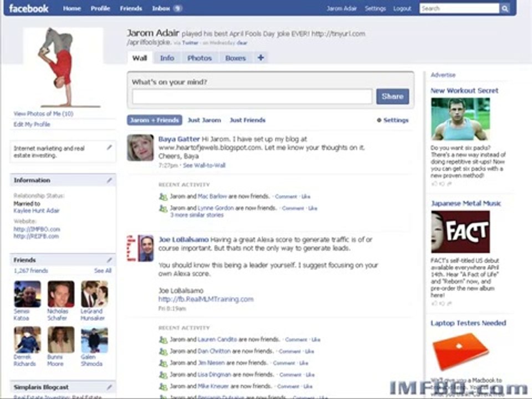The image size is (532, 399).
Task: Click Jarom Adair link in top bar
Action: click(342, 8)
